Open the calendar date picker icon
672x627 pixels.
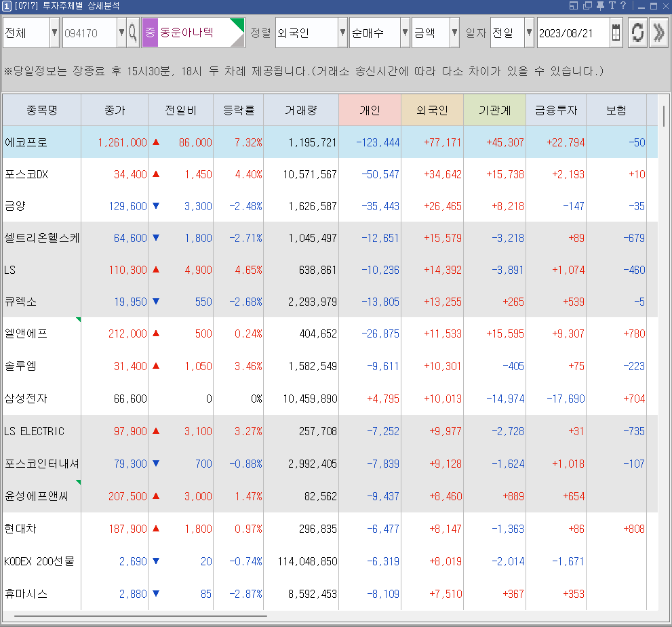click(x=616, y=33)
